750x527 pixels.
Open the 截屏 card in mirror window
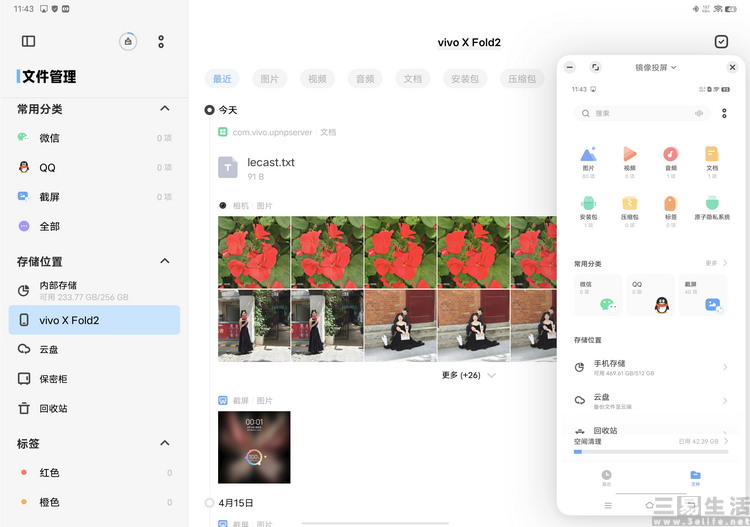pyautogui.click(x=703, y=295)
